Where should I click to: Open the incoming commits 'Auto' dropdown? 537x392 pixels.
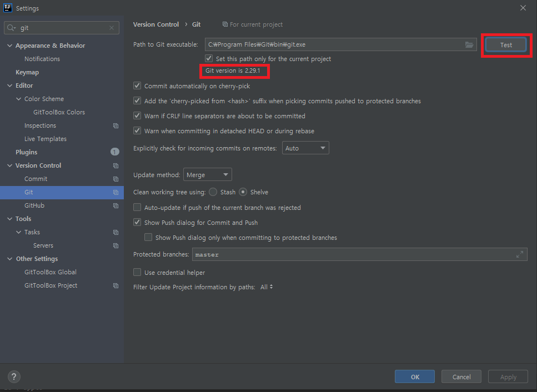pyautogui.click(x=305, y=148)
